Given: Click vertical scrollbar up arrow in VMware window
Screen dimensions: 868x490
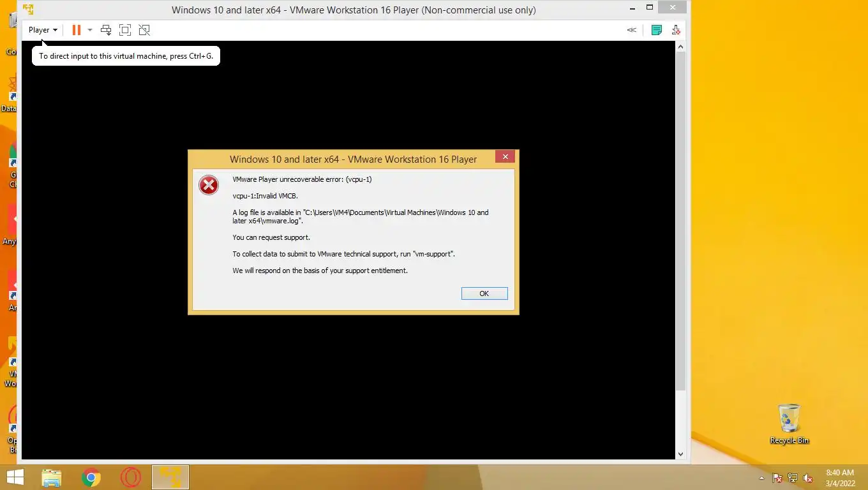Looking at the screenshot, I should tap(680, 47).
